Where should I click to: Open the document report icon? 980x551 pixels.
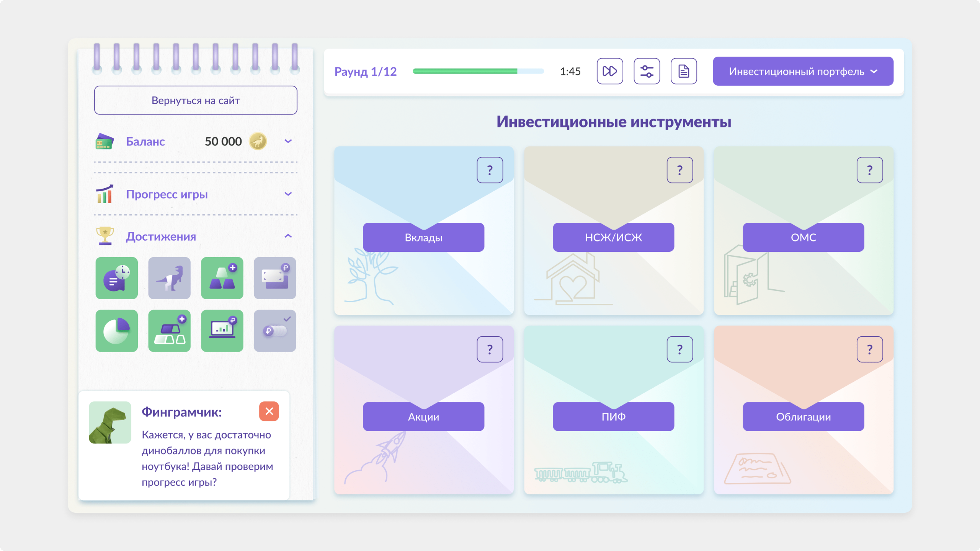684,71
